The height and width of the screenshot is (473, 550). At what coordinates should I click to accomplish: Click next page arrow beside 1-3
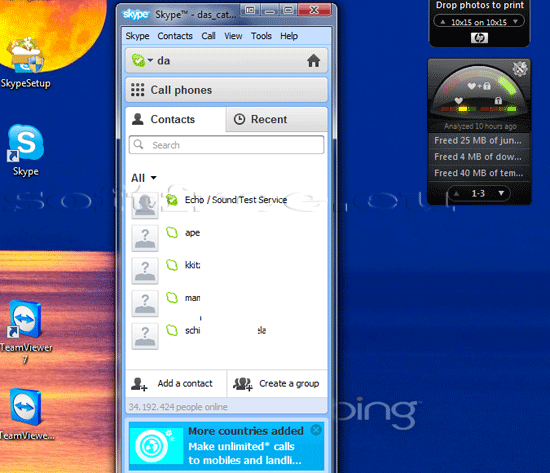[501, 193]
